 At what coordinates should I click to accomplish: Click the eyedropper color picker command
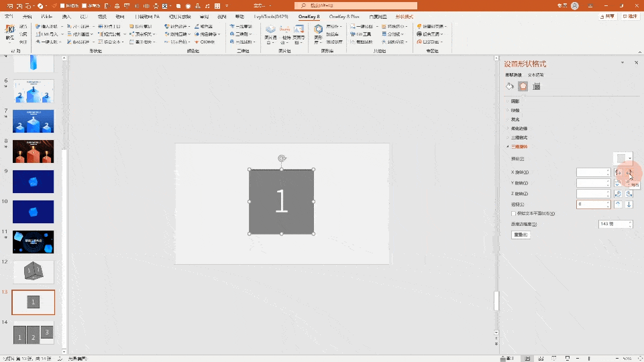203,26
